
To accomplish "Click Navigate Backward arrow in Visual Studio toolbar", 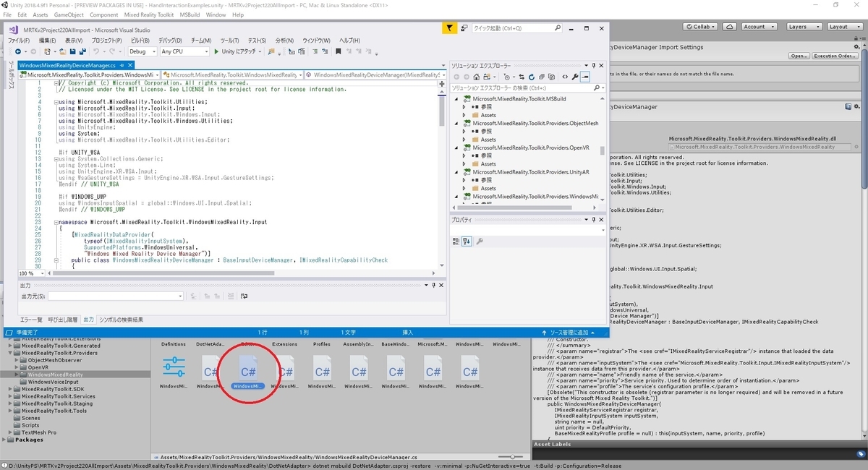I will [17, 51].
